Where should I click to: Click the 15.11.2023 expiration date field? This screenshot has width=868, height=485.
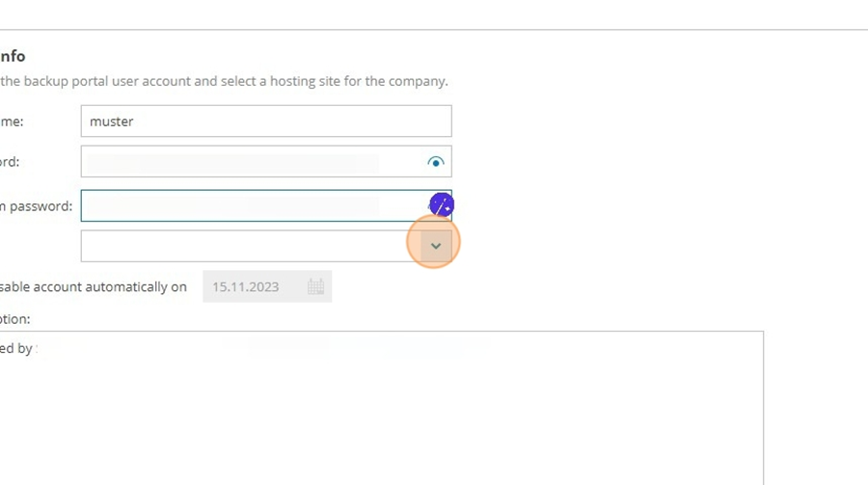click(x=267, y=286)
